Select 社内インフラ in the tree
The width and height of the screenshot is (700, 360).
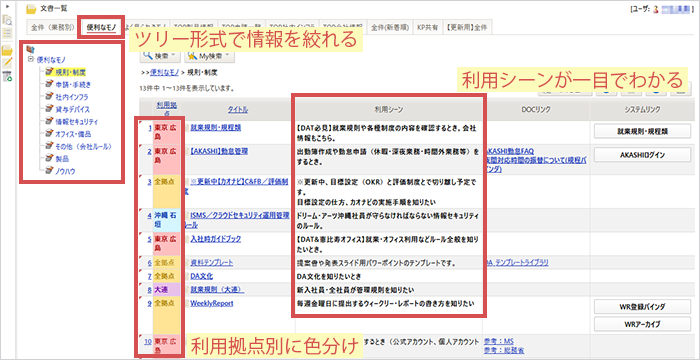(x=72, y=96)
